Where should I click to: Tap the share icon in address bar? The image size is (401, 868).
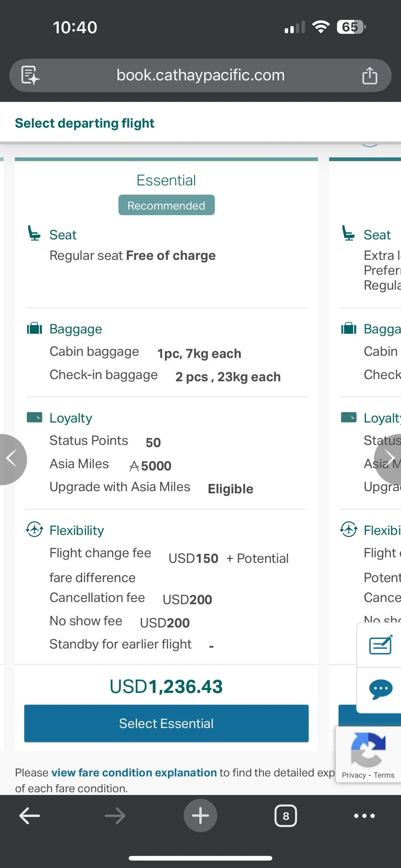[369, 75]
